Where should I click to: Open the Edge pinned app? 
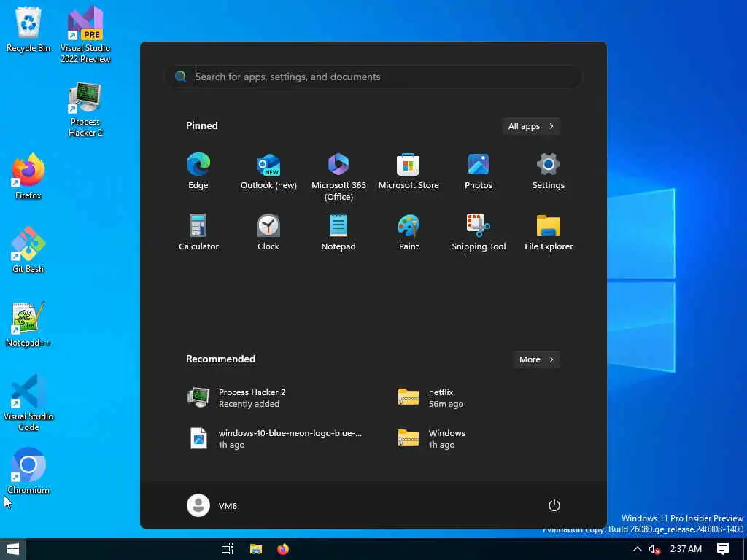pos(198,171)
